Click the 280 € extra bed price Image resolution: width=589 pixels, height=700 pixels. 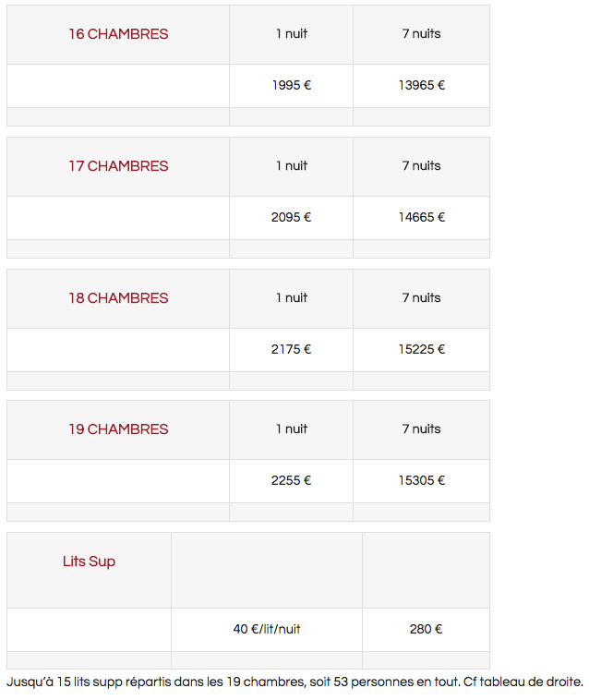[426, 630]
